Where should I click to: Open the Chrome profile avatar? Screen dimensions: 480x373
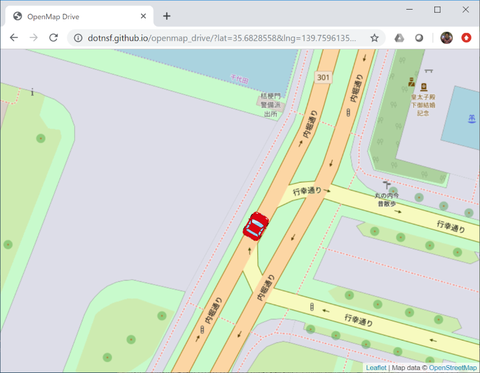(x=446, y=38)
